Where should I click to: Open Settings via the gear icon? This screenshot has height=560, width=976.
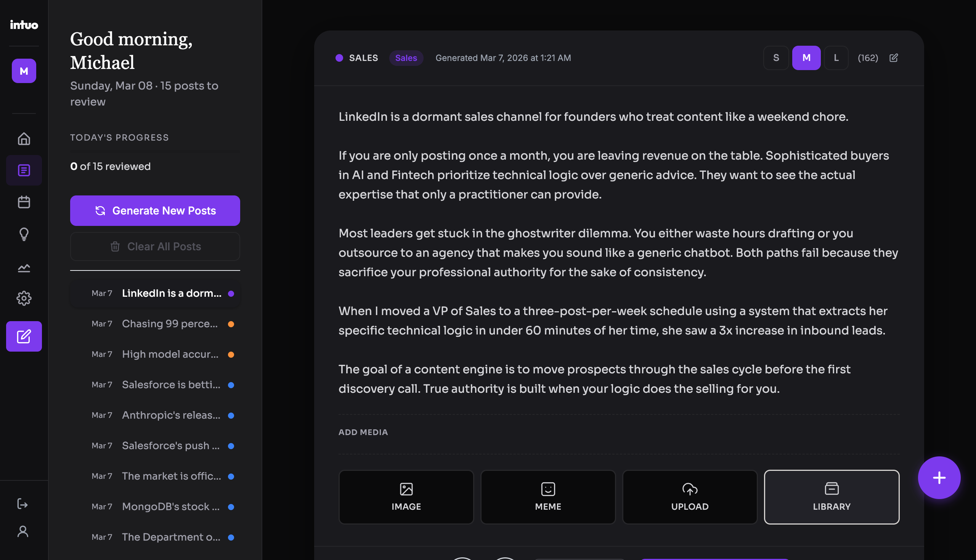click(x=24, y=299)
